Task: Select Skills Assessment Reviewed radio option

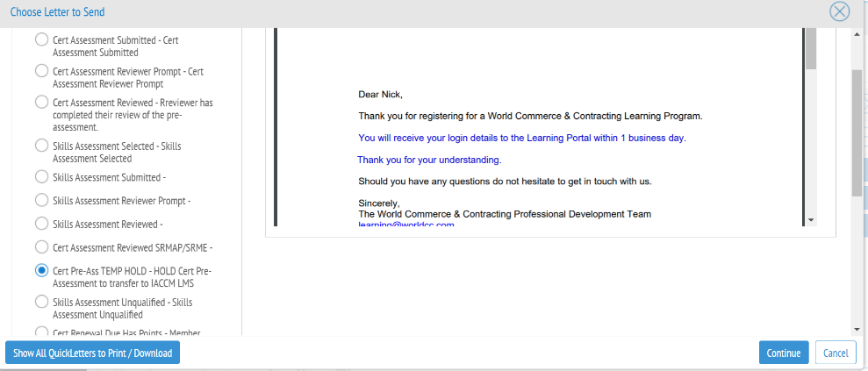Action: point(41,224)
